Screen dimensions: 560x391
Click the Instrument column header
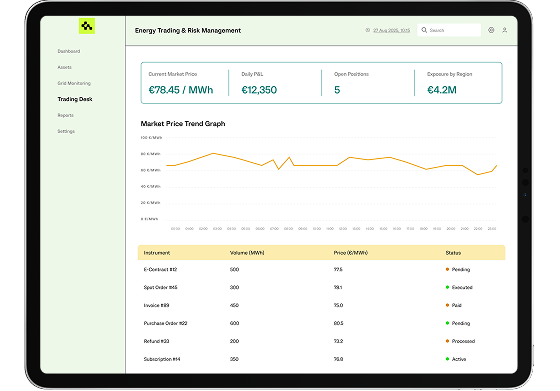coord(156,253)
